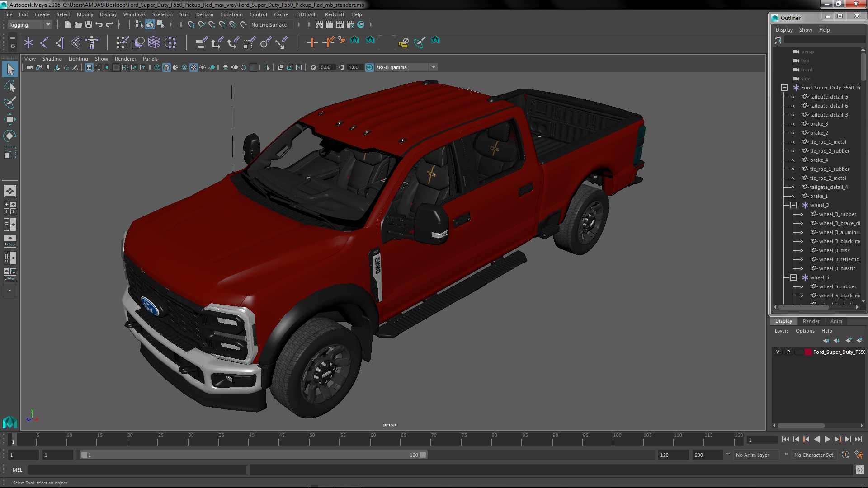Image resolution: width=868 pixels, height=488 pixels.
Task: Click MEL command language label
Action: point(17,470)
